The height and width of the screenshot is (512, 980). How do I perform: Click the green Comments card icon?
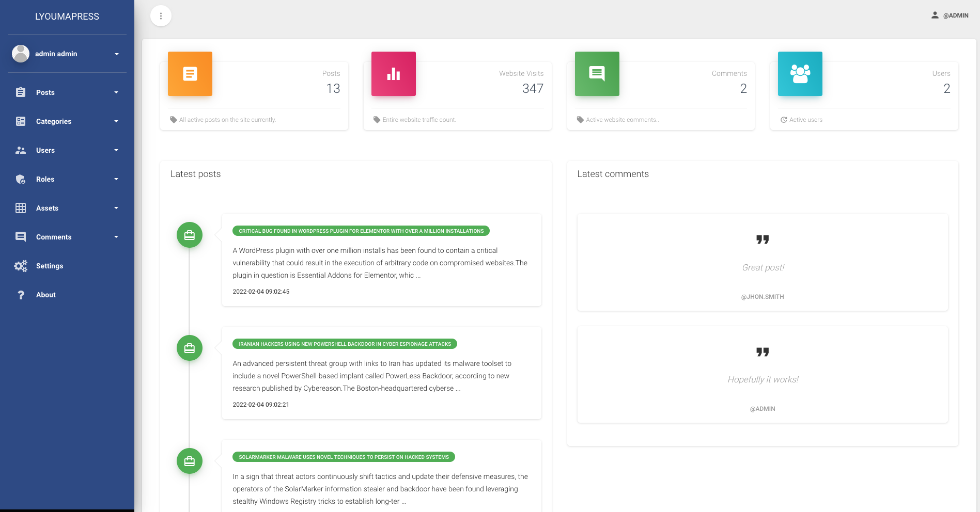pos(597,74)
